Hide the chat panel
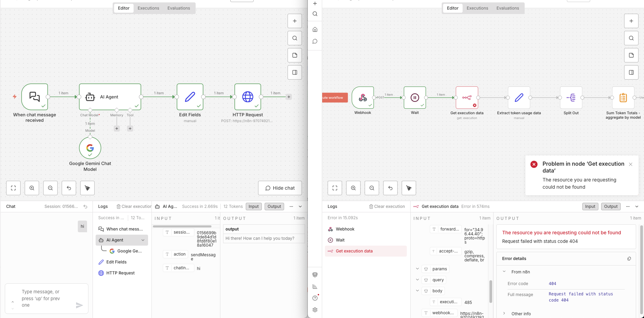The height and width of the screenshot is (318, 644). [x=280, y=188]
